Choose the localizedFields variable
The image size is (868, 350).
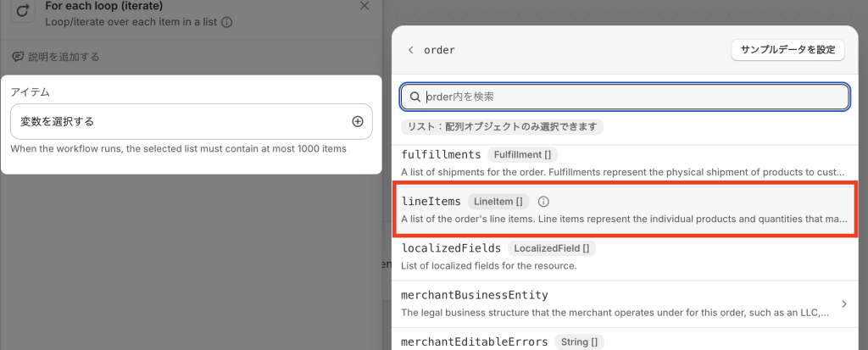pos(451,248)
